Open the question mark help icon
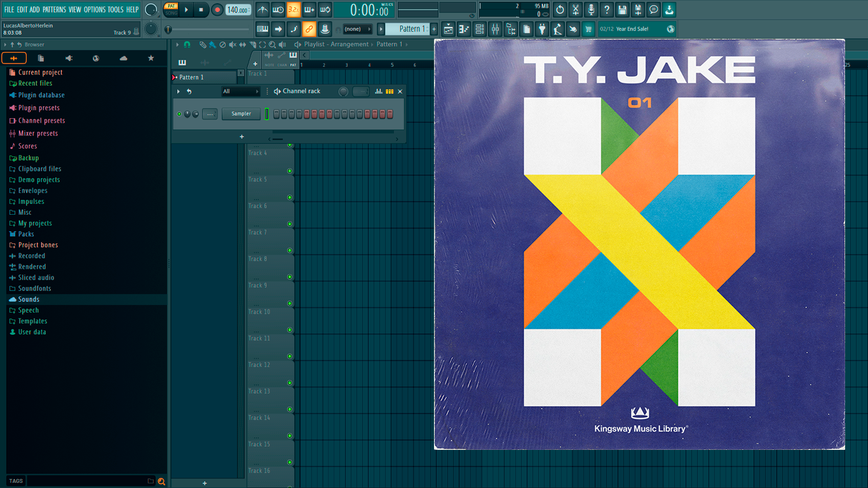Viewport: 868px width, 488px height. pos(607,10)
